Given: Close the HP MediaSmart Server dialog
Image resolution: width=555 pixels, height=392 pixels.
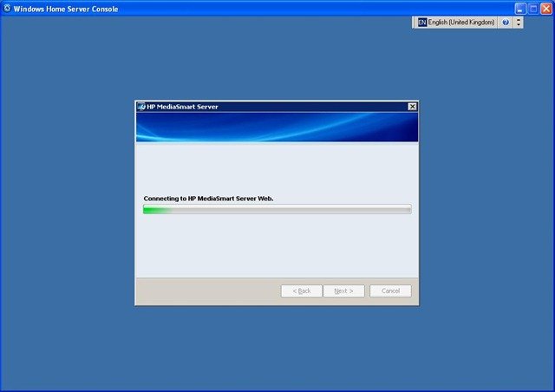Looking at the screenshot, I should tap(413, 107).
